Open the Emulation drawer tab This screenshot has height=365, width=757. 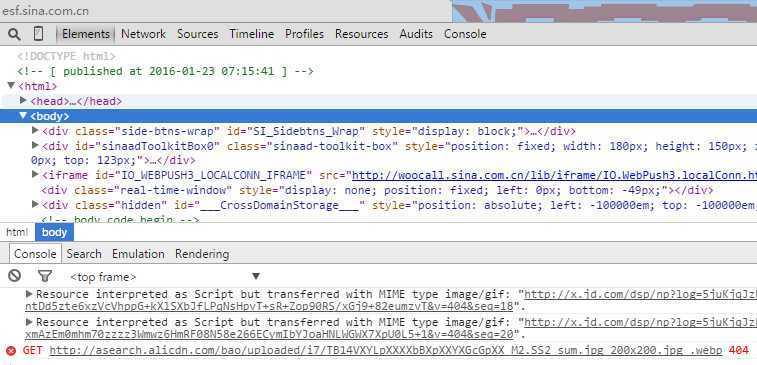click(138, 254)
